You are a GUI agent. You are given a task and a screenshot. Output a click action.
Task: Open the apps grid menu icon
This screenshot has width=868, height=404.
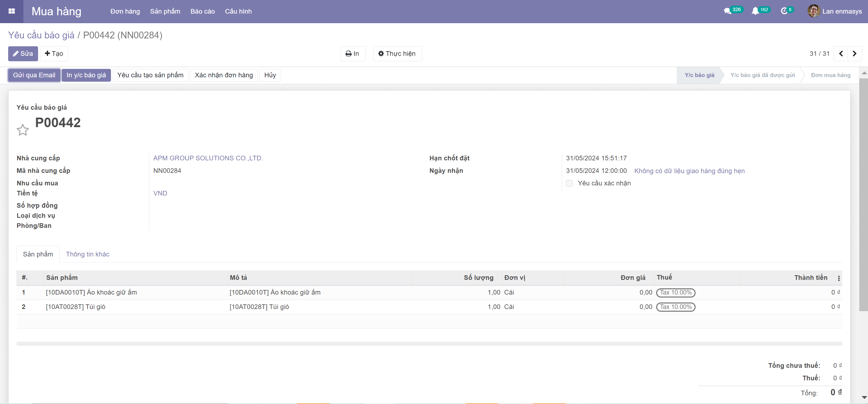pos(11,11)
